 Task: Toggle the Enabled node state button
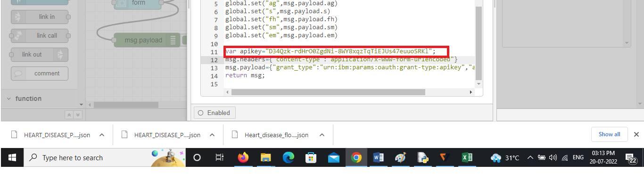pyautogui.click(x=215, y=113)
